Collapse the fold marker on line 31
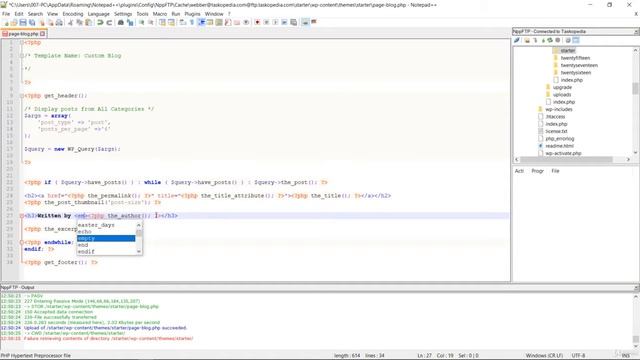Screen dimensions: 640x360 [22, 242]
